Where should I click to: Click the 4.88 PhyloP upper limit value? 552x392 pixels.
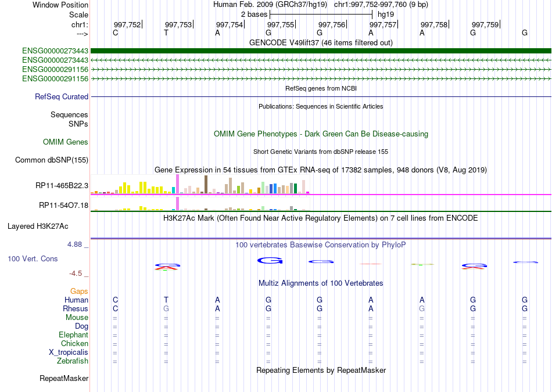click(74, 244)
